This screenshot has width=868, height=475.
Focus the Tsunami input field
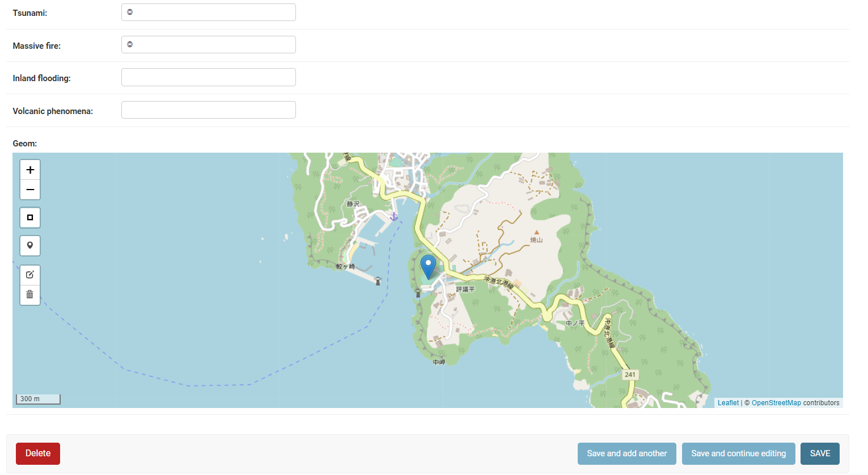click(x=208, y=12)
